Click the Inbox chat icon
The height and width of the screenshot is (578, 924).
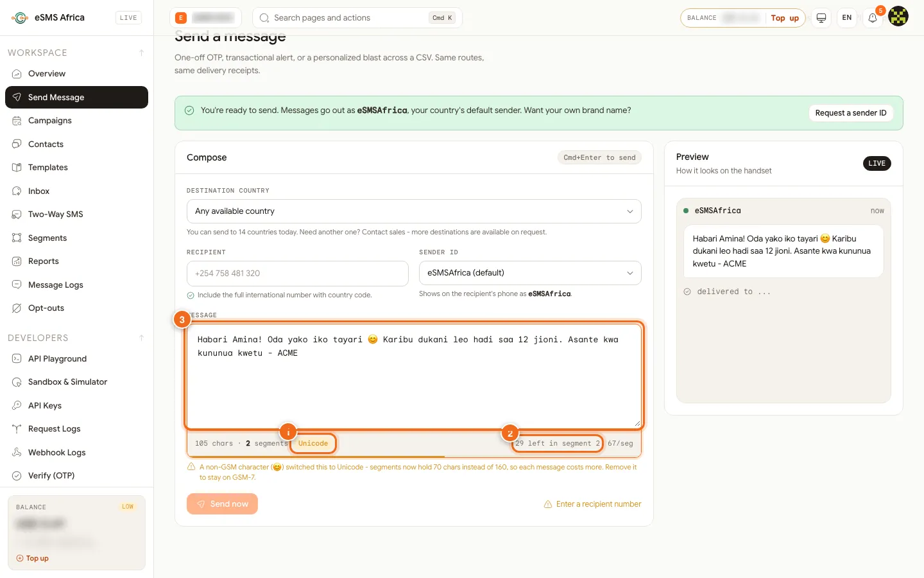coord(17,191)
